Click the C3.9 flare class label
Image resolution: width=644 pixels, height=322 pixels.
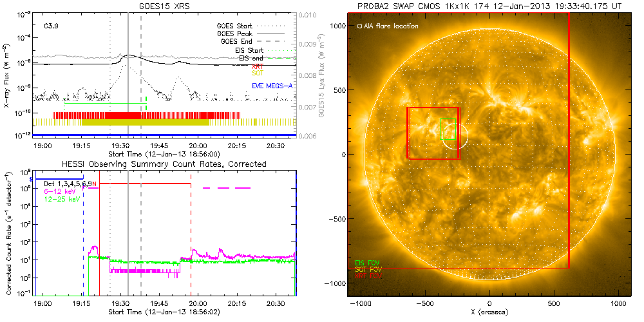pos(50,26)
